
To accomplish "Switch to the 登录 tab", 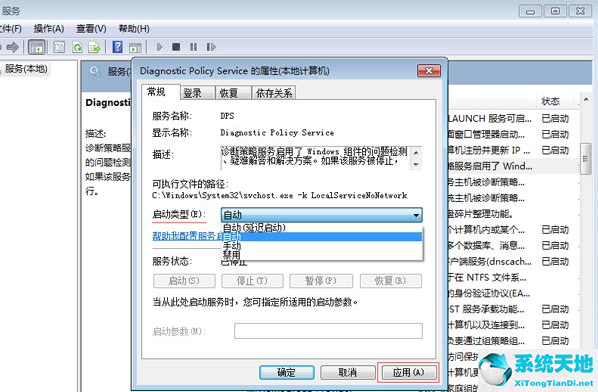I will (x=197, y=93).
